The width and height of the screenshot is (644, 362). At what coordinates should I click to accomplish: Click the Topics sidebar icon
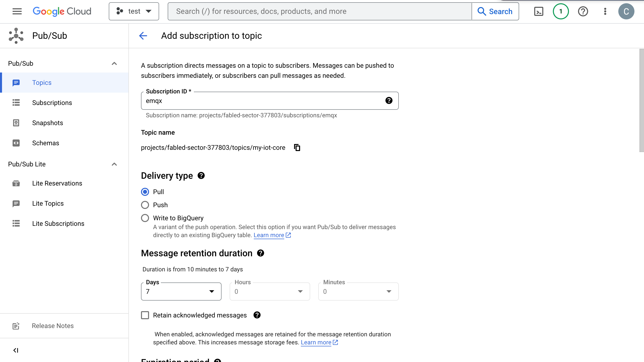pos(16,83)
